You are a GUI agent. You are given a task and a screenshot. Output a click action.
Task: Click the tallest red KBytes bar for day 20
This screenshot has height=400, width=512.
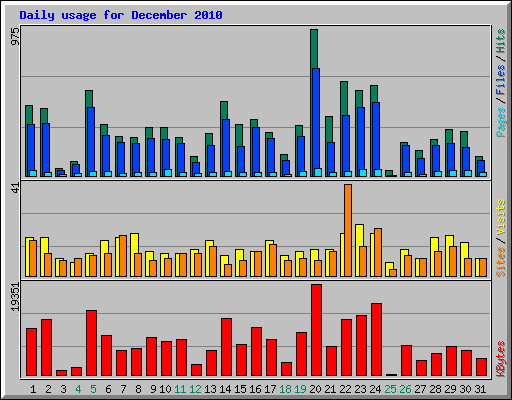[316, 330]
